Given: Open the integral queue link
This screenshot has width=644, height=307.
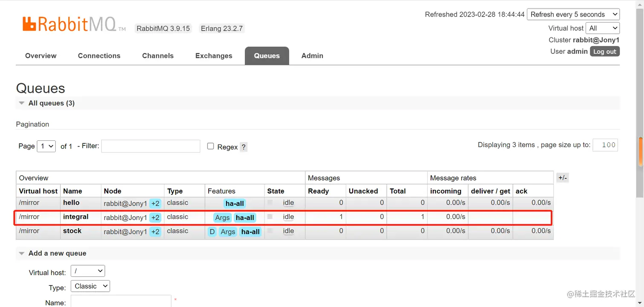Looking at the screenshot, I should click(x=76, y=217).
